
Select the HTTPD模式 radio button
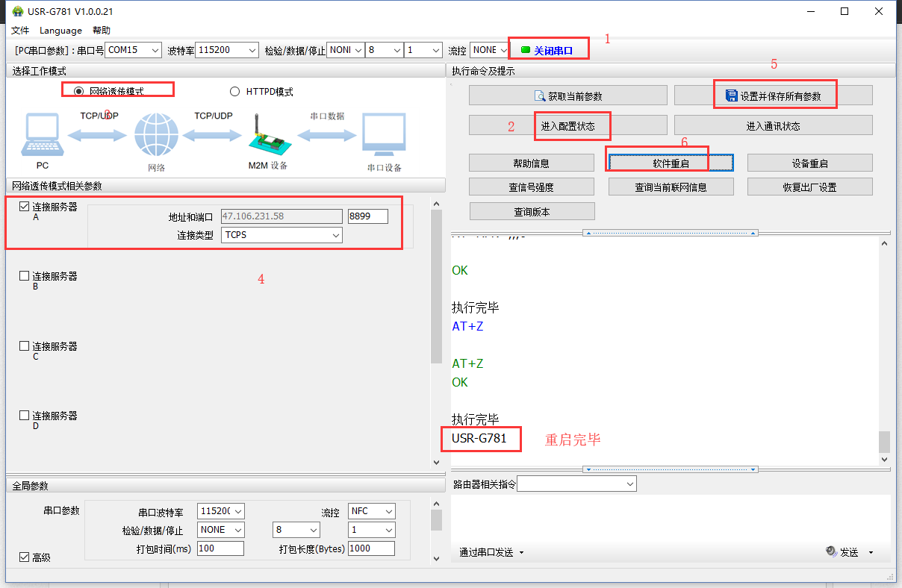pos(234,92)
